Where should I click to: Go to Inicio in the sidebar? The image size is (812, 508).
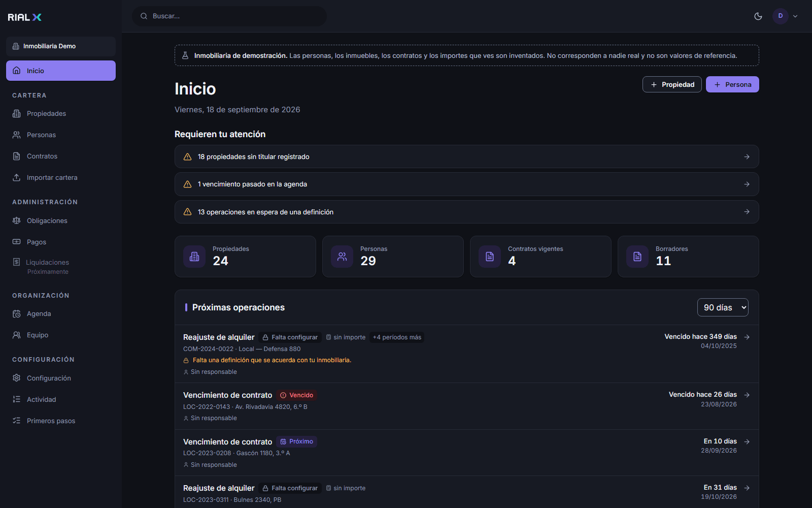click(61, 71)
